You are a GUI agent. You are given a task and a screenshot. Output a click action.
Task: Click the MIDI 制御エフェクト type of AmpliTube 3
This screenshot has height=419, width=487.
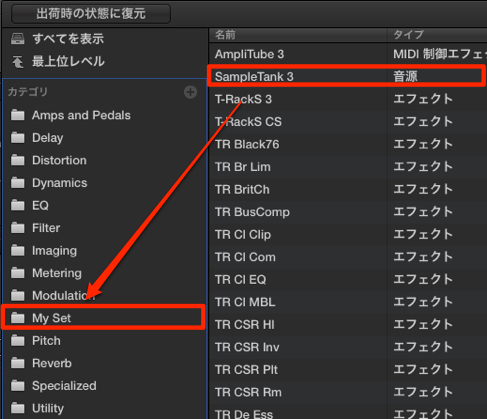[440, 54]
